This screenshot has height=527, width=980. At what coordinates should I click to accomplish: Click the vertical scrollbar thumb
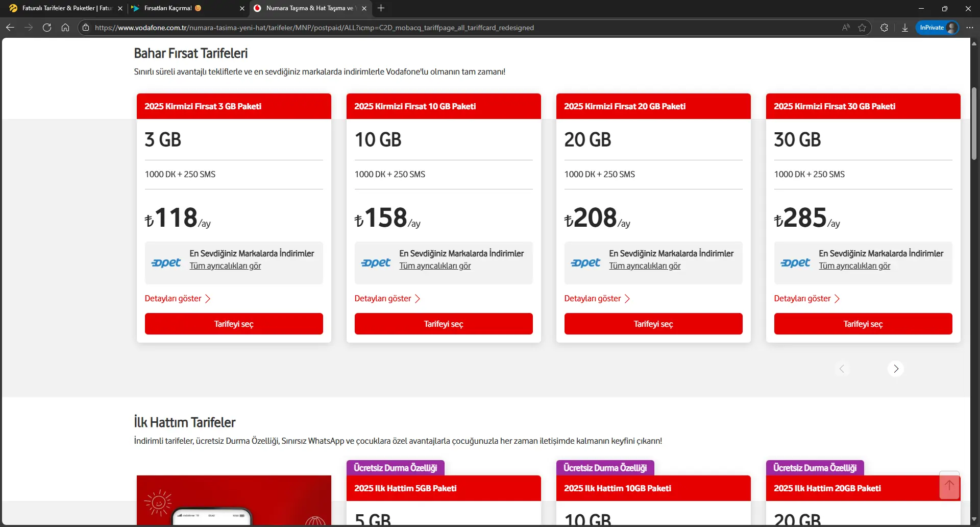974,124
